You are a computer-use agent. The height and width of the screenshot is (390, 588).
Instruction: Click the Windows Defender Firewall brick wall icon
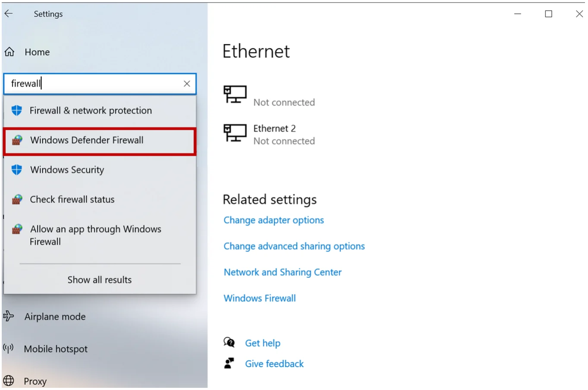pyautogui.click(x=17, y=140)
